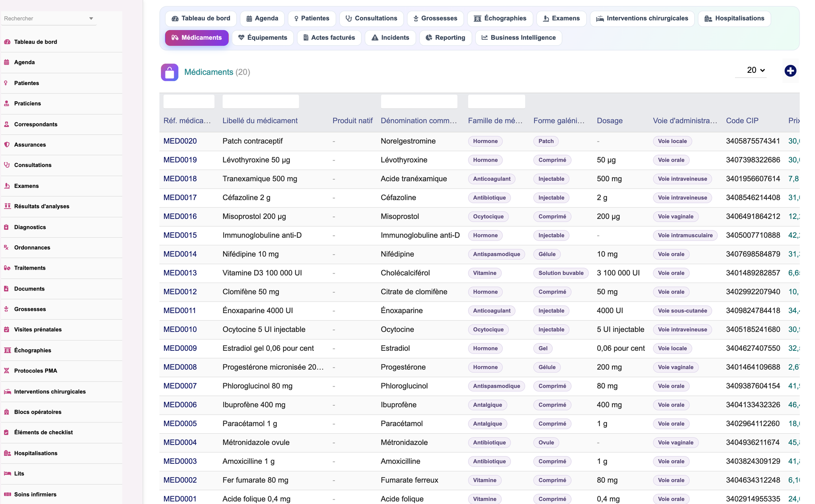815x504 pixels.
Task: Click the Ordonnances prescription icon
Action: pyautogui.click(x=6, y=247)
